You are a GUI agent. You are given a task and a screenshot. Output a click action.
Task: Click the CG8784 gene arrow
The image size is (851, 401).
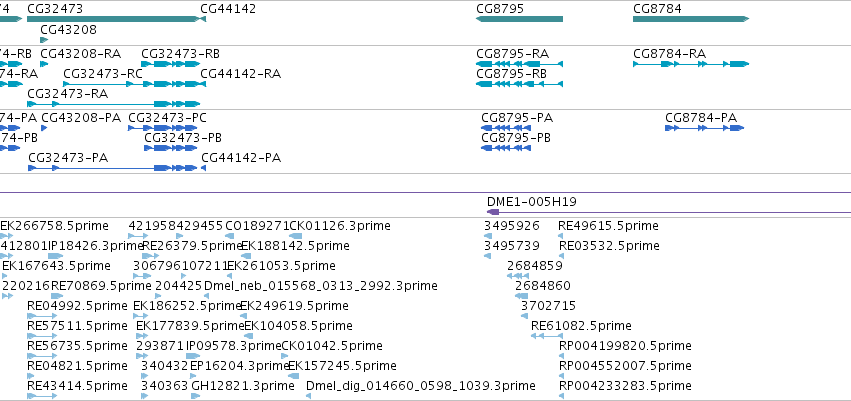pyautogui.click(x=691, y=19)
